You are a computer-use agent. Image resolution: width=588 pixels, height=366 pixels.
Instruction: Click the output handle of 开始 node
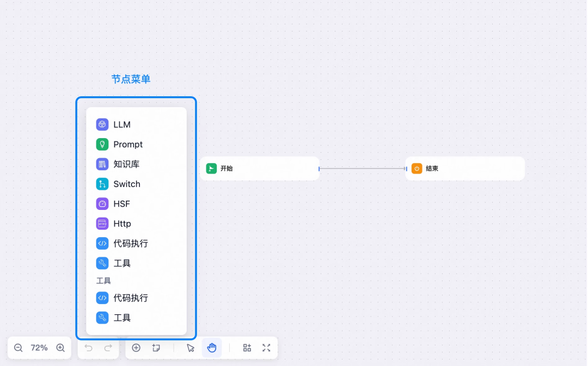(x=319, y=169)
